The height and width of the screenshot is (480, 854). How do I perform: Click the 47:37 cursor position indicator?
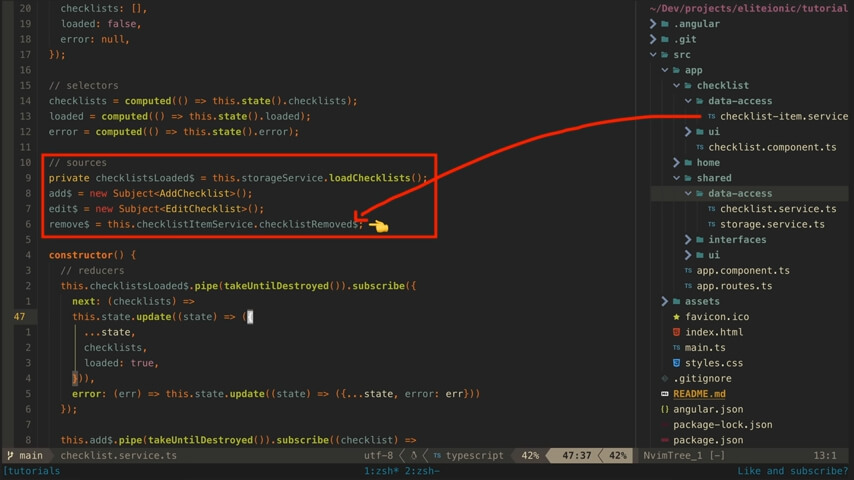tap(576, 455)
